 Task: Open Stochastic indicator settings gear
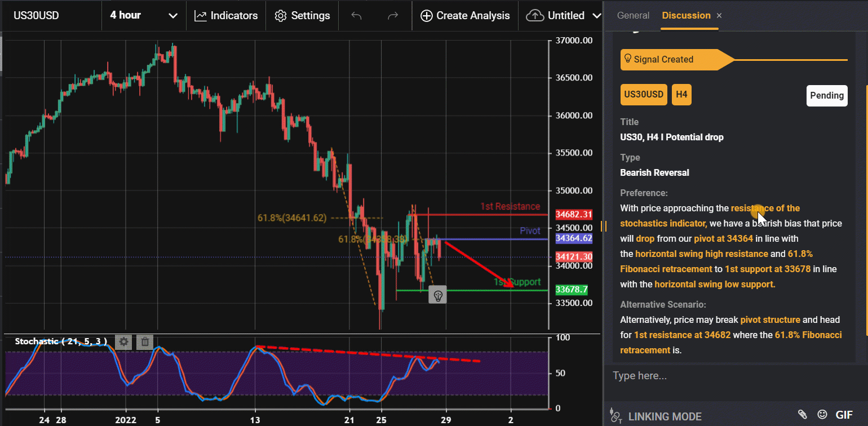click(123, 341)
